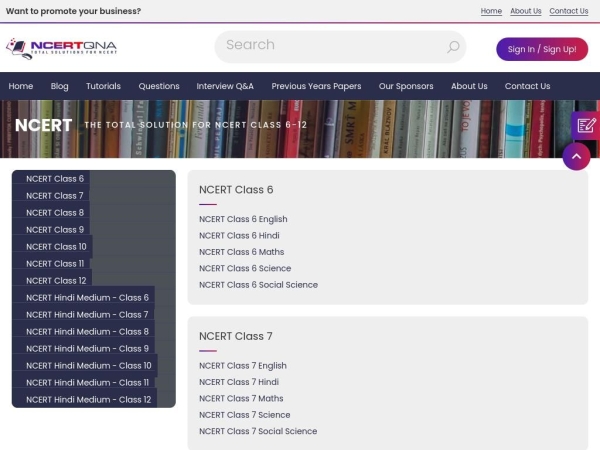Open NCERT Hindi Medium - Class 11
The height and width of the screenshot is (450, 600).
87,383
